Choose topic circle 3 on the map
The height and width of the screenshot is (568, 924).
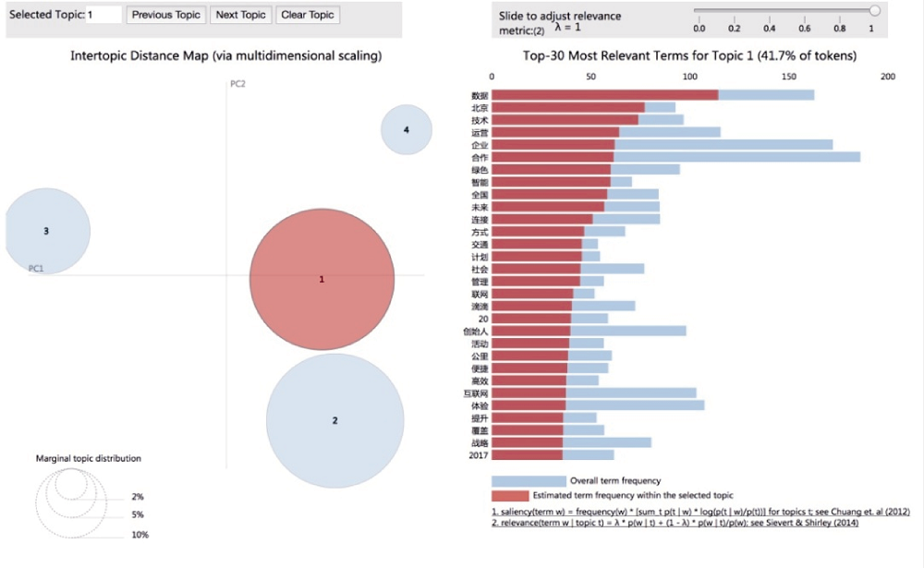pyautogui.click(x=47, y=231)
